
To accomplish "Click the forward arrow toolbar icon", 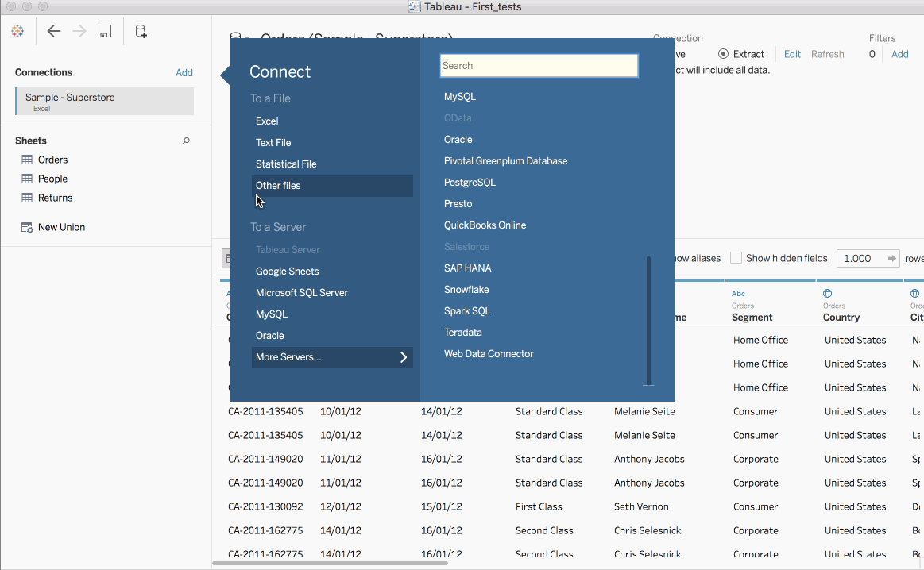I will 79,31.
